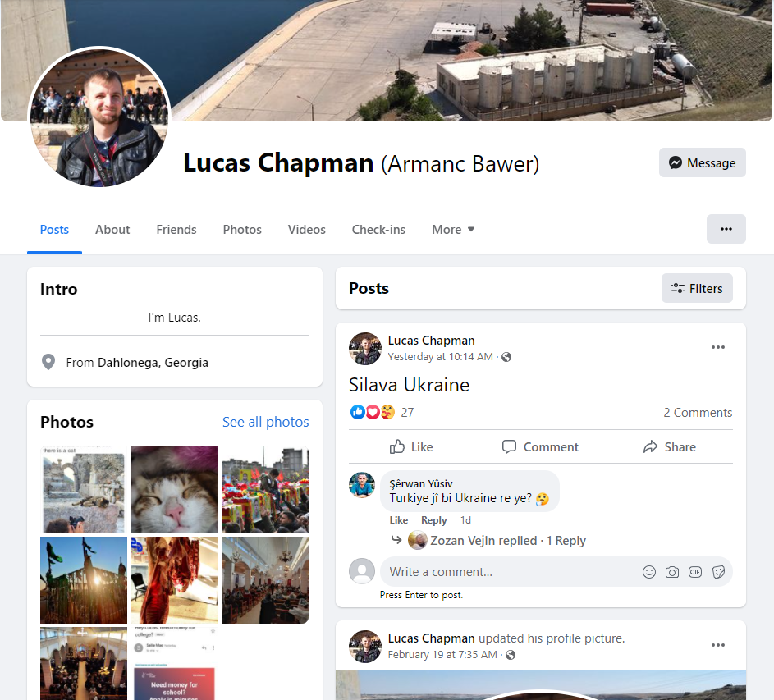774x700 pixels.
Task: Expand Zozan Vejin's reply thread
Action: pos(508,541)
